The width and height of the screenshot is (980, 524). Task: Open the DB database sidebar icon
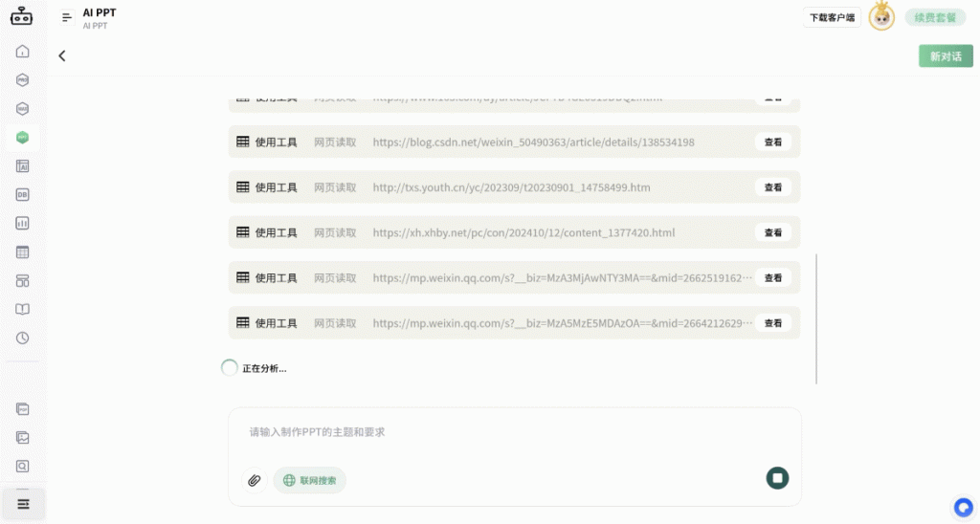click(23, 195)
